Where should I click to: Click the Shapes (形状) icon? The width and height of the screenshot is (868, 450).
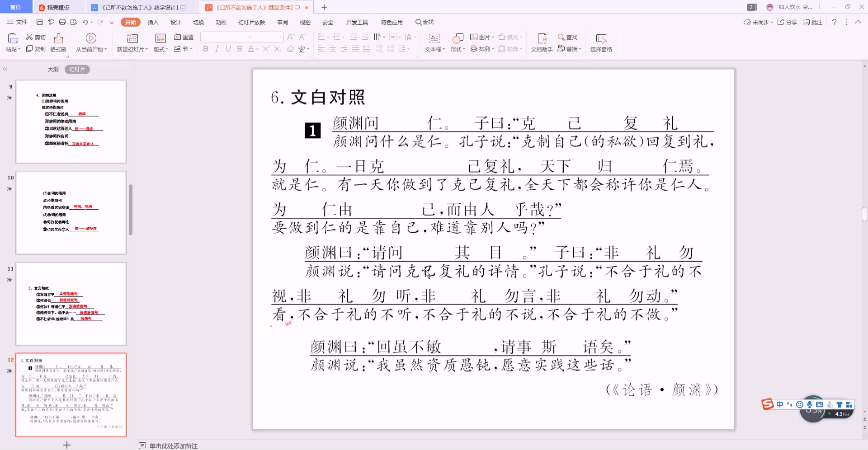pos(458,38)
